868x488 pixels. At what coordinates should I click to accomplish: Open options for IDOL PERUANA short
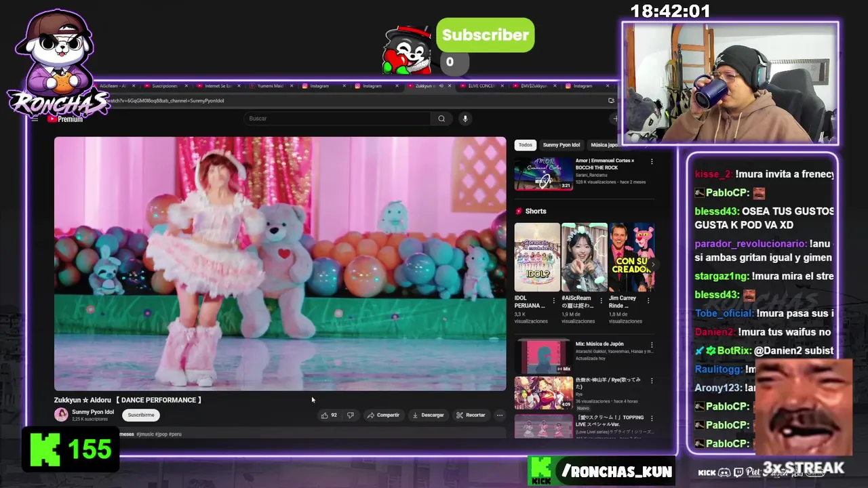click(x=553, y=300)
